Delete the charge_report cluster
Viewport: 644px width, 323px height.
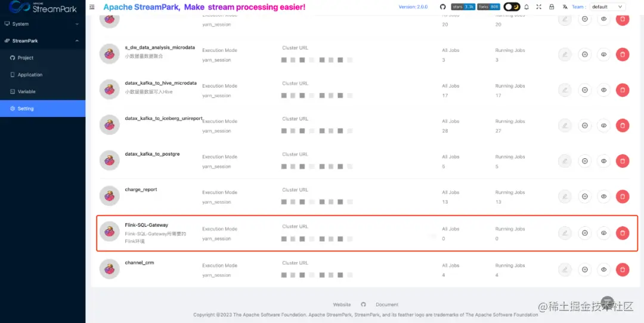[x=623, y=196]
